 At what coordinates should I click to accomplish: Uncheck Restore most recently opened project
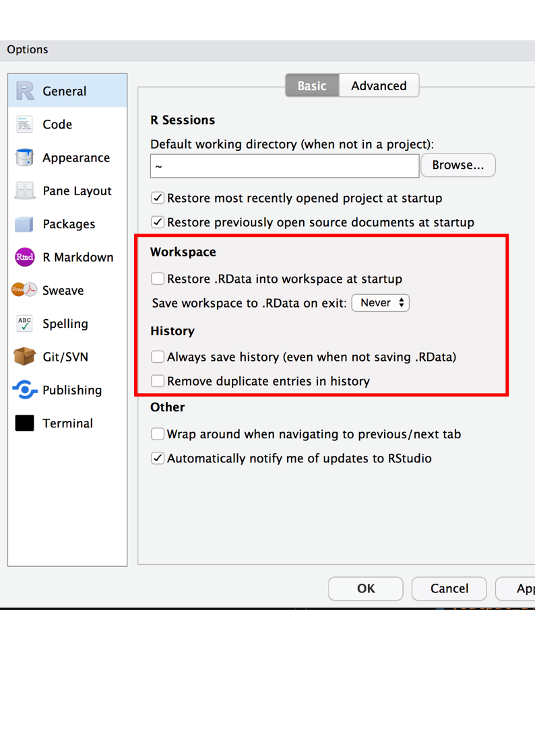pyautogui.click(x=157, y=198)
